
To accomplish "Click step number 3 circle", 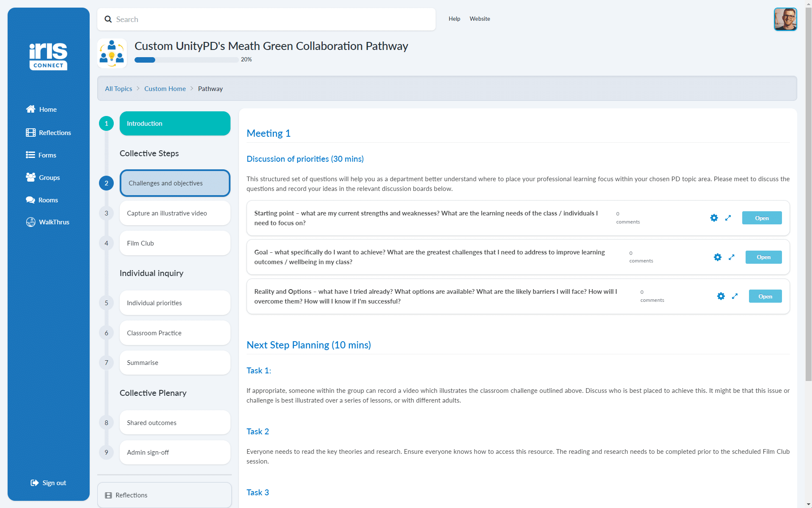I will click(x=106, y=213).
